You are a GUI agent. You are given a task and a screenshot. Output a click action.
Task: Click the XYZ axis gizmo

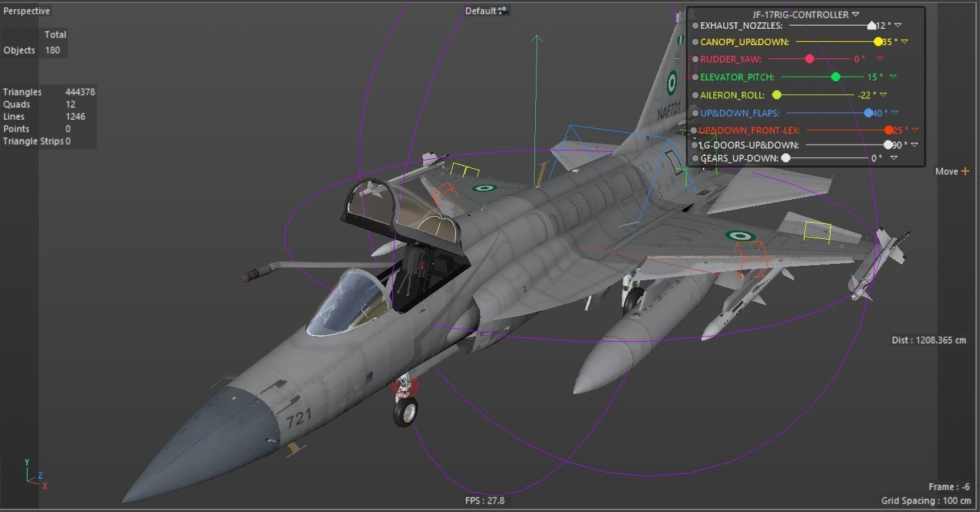(35, 475)
